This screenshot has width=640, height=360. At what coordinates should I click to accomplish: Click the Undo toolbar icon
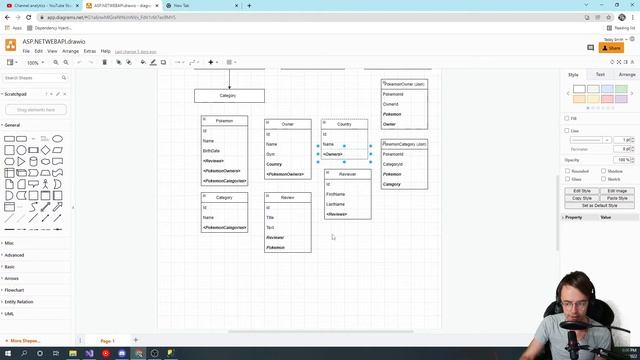pyautogui.click(x=80, y=62)
